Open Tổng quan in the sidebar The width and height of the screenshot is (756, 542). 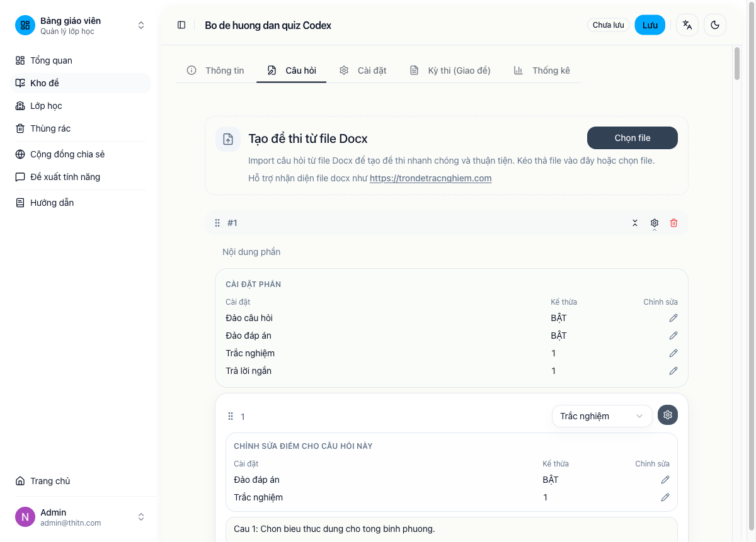point(81,60)
